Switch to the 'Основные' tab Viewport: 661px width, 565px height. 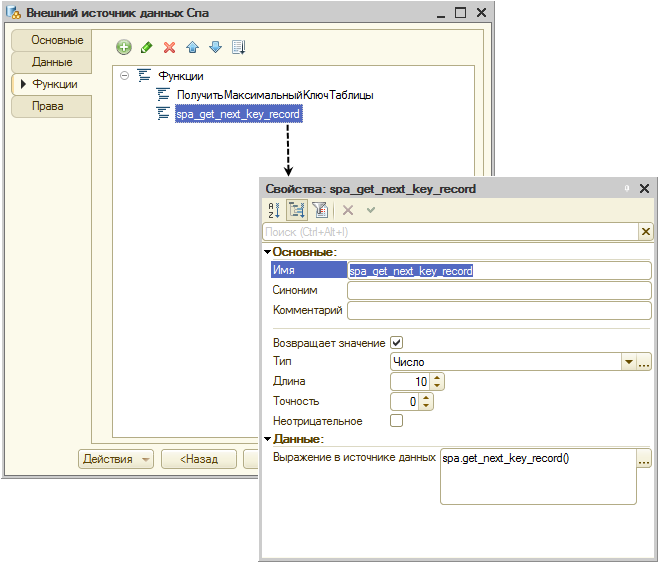[x=57, y=40]
